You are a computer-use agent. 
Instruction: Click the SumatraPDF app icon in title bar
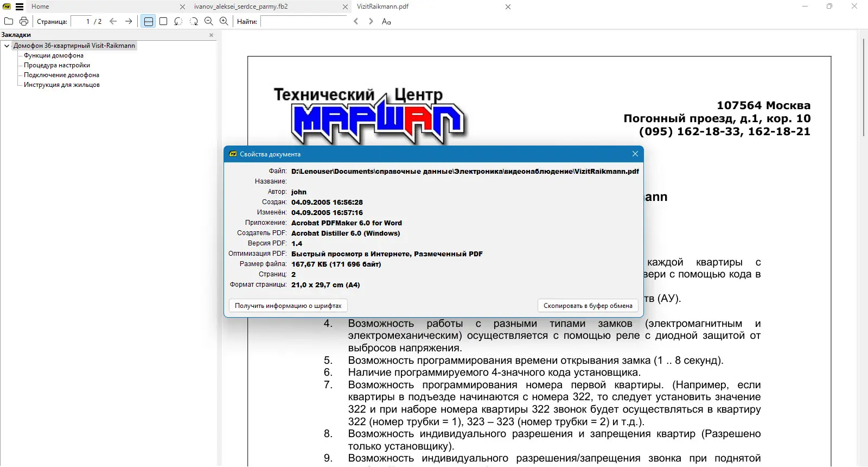(7, 7)
